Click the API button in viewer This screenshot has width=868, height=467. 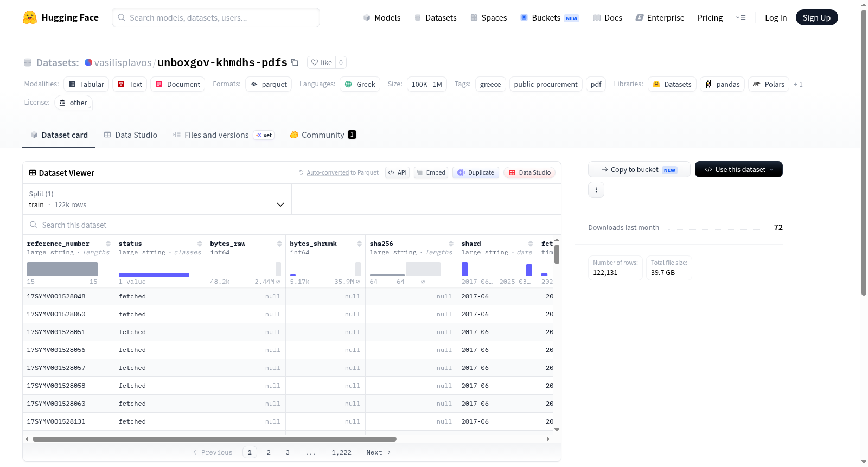(x=397, y=172)
